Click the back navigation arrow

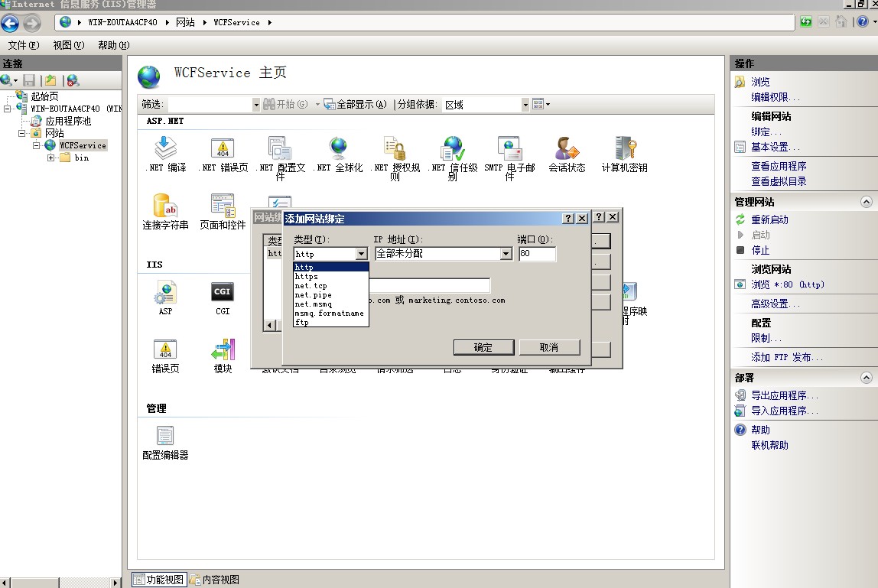tap(10, 23)
